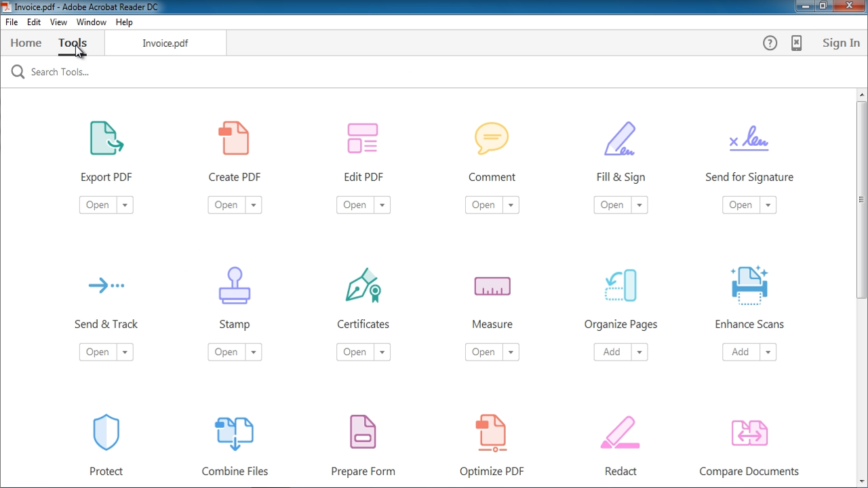This screenshot has width=868, height=488.
Task: Open the Edit menu
Action: tap(34, 22)
